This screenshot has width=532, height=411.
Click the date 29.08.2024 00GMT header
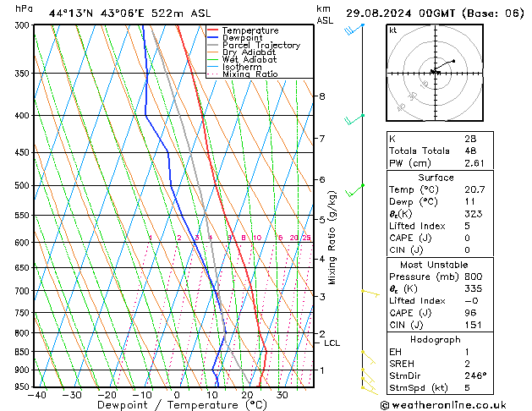click(x=400, y=14)
